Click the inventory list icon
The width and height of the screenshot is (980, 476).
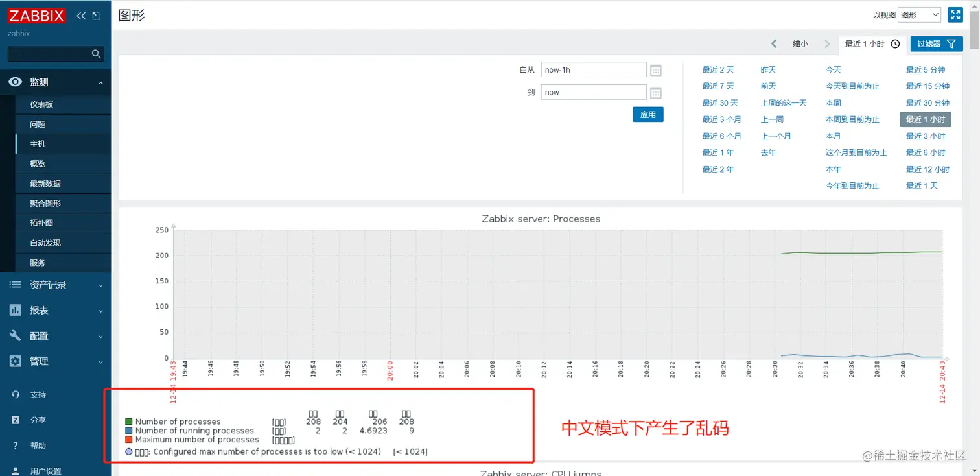(x=15, y=285)
